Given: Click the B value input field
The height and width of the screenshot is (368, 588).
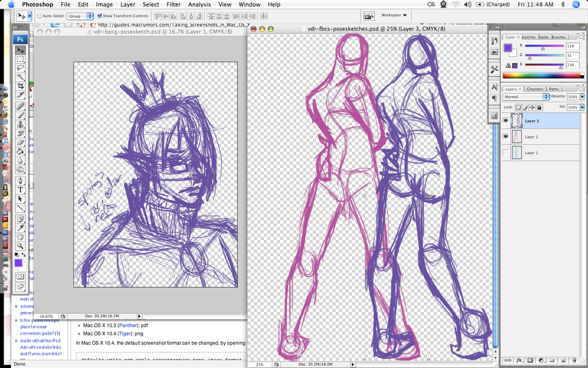Looking at the screenshot, I should 572,65.
